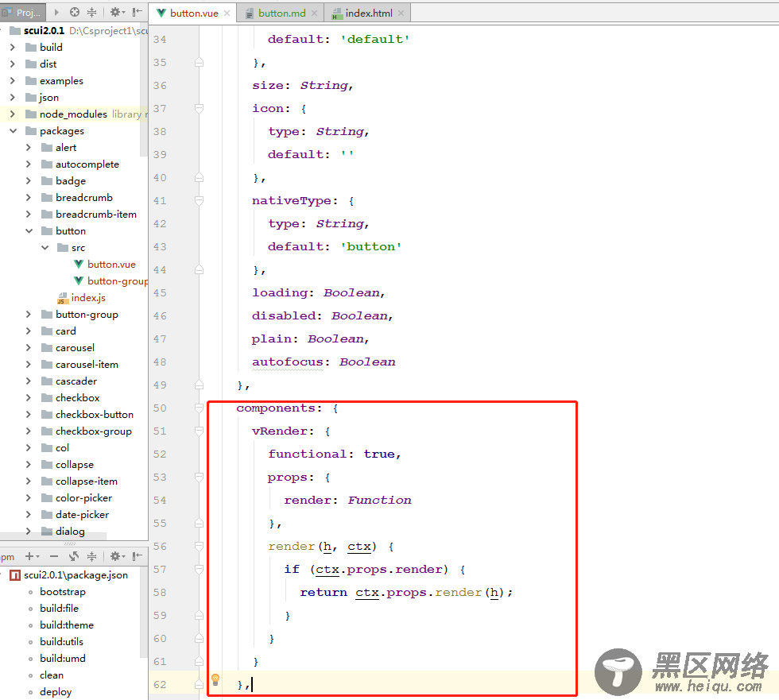
Task: Close the button.md tab
Action: pos(315,14)
